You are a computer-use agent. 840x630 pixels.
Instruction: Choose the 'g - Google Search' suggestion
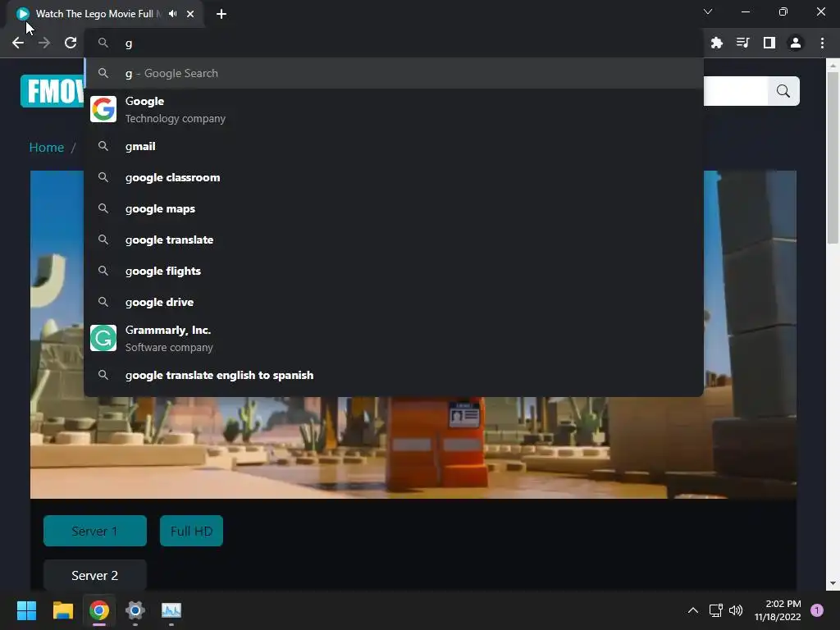click(x=394, y=73)
